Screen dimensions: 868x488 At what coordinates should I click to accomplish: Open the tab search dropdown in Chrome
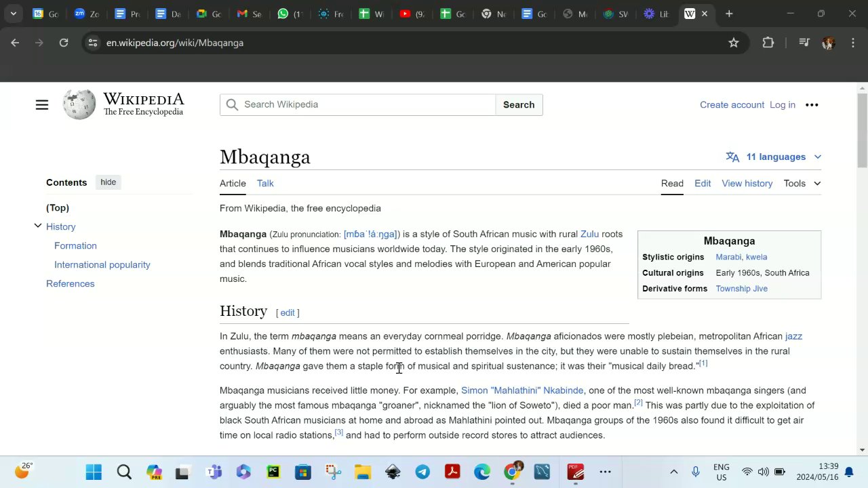(13, 14)
